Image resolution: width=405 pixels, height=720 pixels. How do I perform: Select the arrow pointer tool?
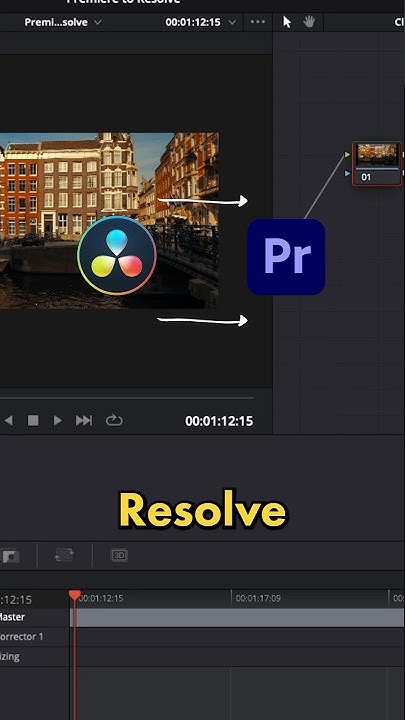coord(287,22)
